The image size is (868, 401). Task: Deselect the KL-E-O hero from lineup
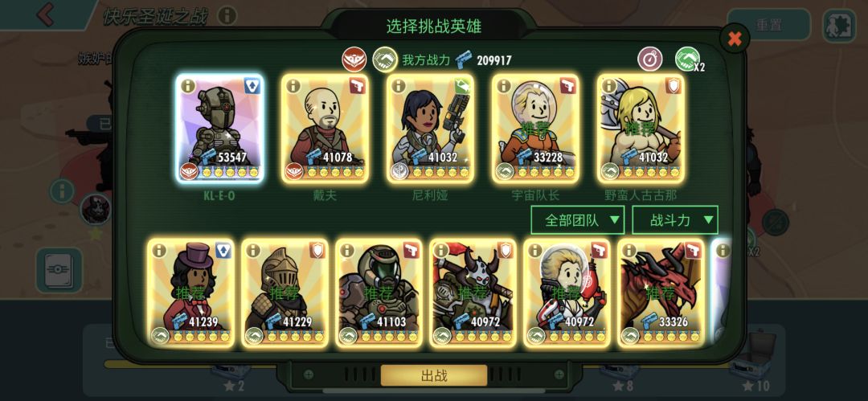point(219,128)
